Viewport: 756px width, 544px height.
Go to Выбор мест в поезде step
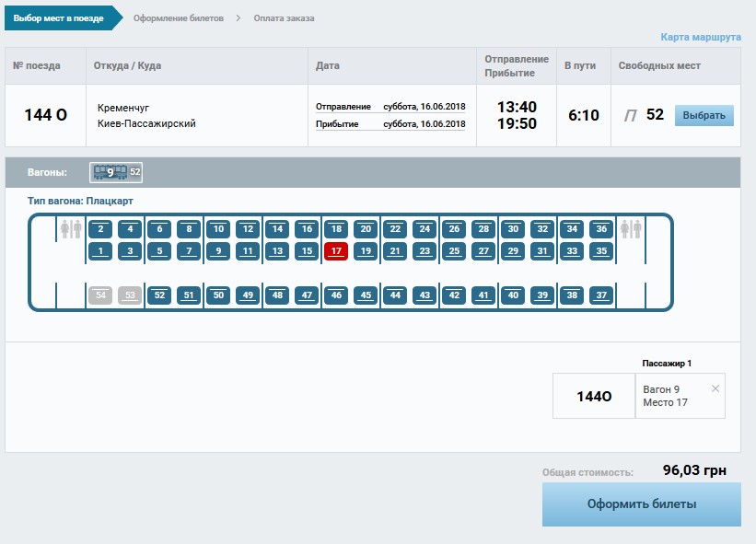58,18
